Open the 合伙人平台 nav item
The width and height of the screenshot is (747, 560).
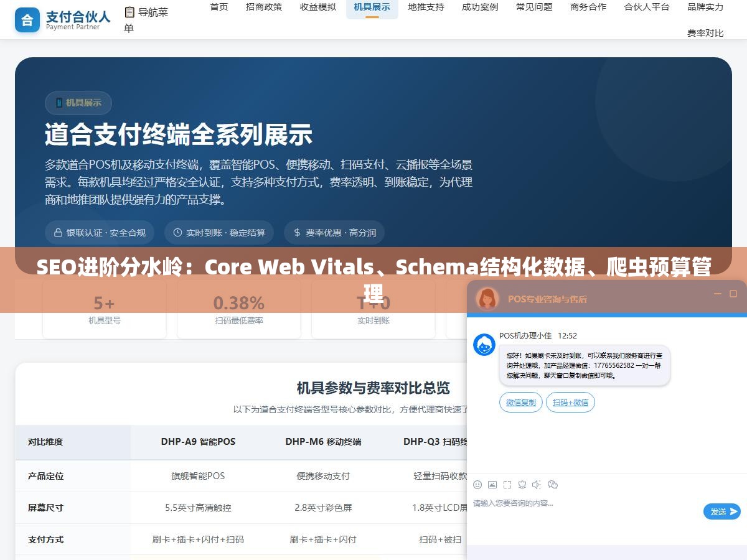pyautogui.click(x=647, y=7)
